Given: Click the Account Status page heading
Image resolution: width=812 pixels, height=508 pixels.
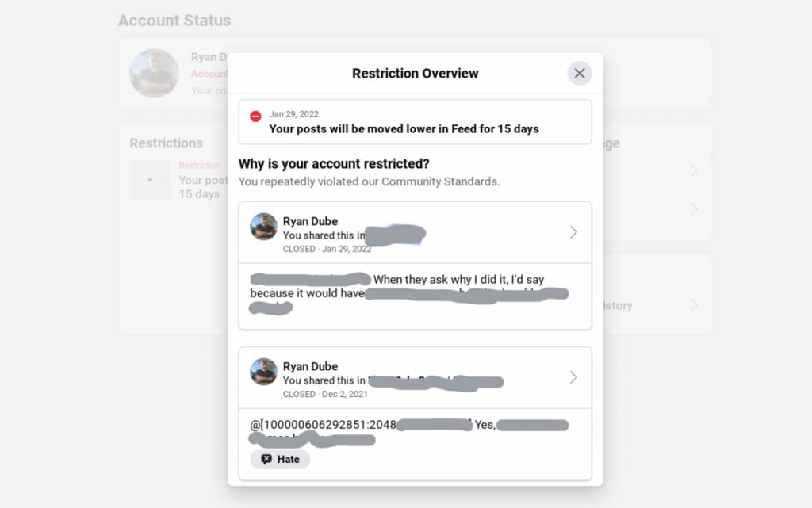Looking at the screenshot, I should pos(174,21).
